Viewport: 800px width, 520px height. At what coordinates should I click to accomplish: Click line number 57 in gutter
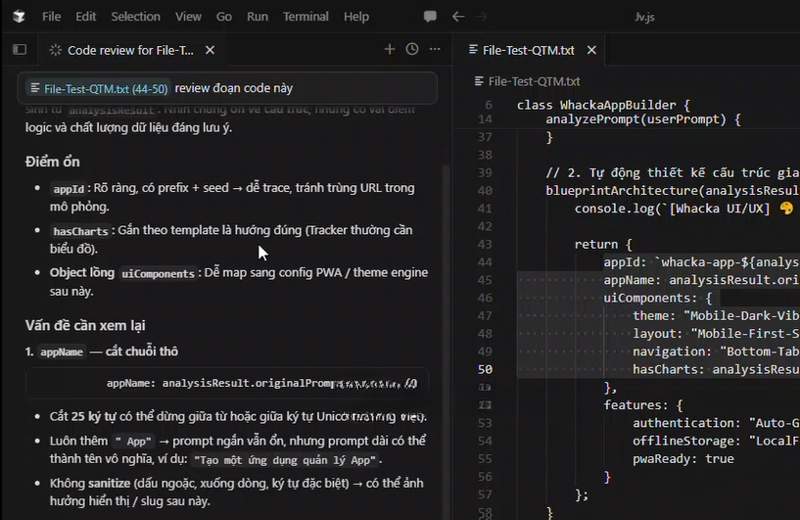point(485,494)
